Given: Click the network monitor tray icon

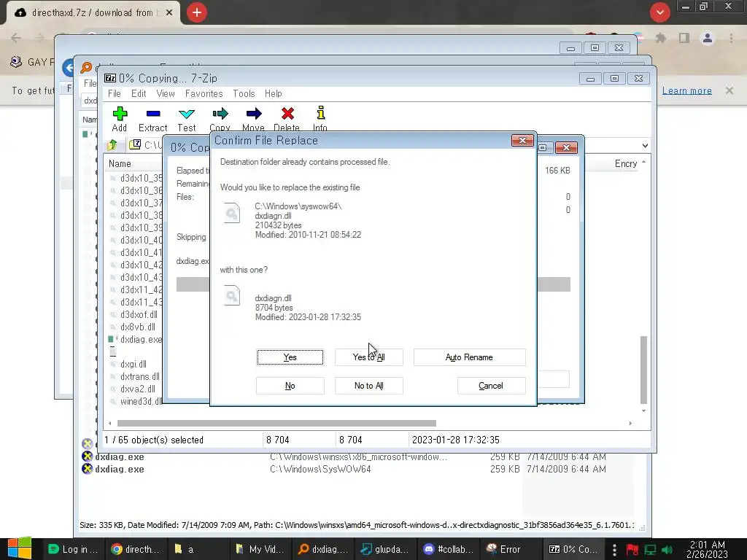Looking at the screenshot, I should tap(650, 550).
